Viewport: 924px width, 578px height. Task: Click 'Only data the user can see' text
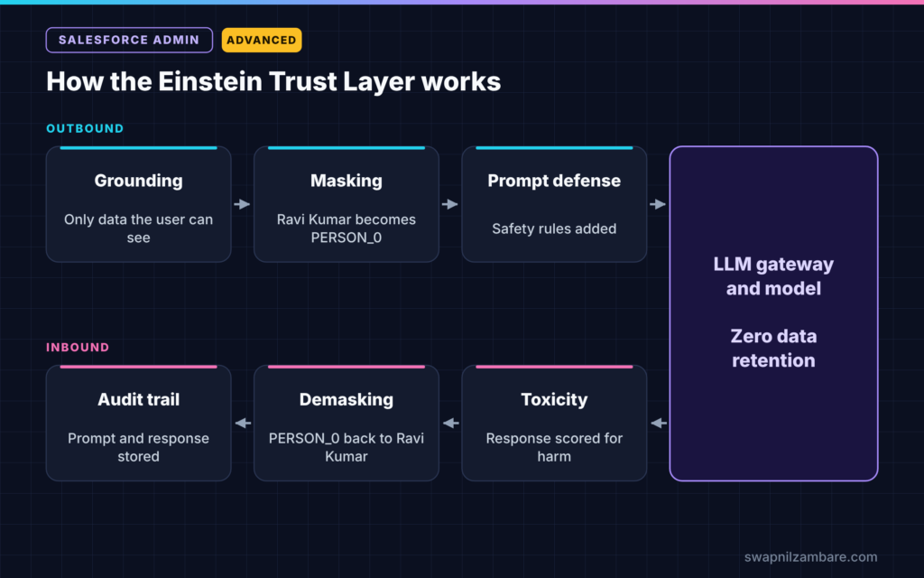138,228
